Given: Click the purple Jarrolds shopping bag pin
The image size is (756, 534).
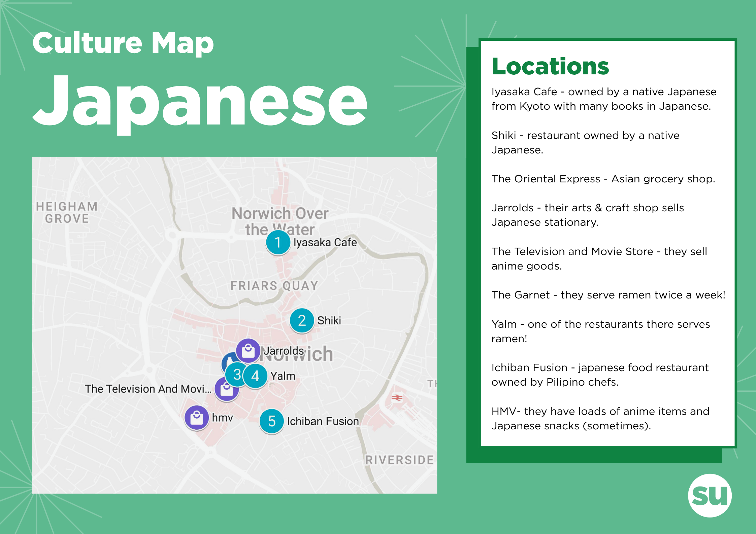Looking at the screenshot, I should pyautogui.click(x=248, y=351).
